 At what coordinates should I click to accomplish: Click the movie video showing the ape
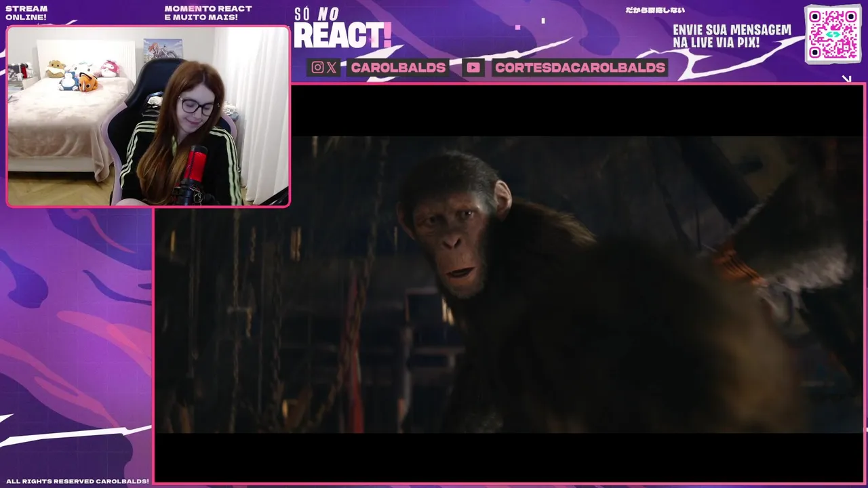(x=509, y=284)
